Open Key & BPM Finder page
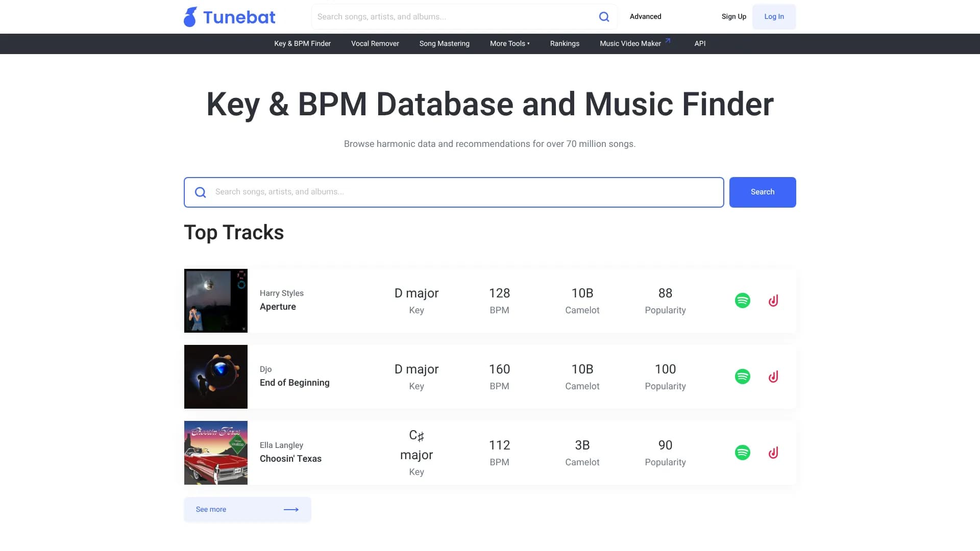The image size is (980, 551). [x=303, y=44]
